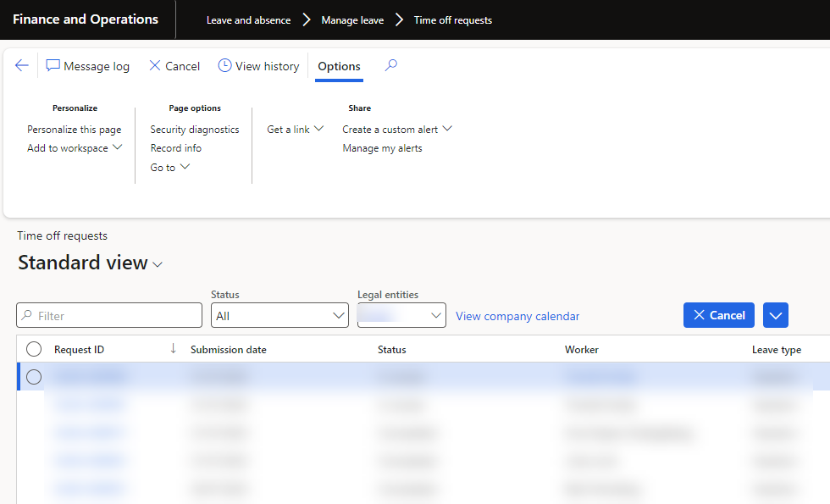830x504 pixels.
Task: Open Security diagnostics
Action: (x=195, y=130)
